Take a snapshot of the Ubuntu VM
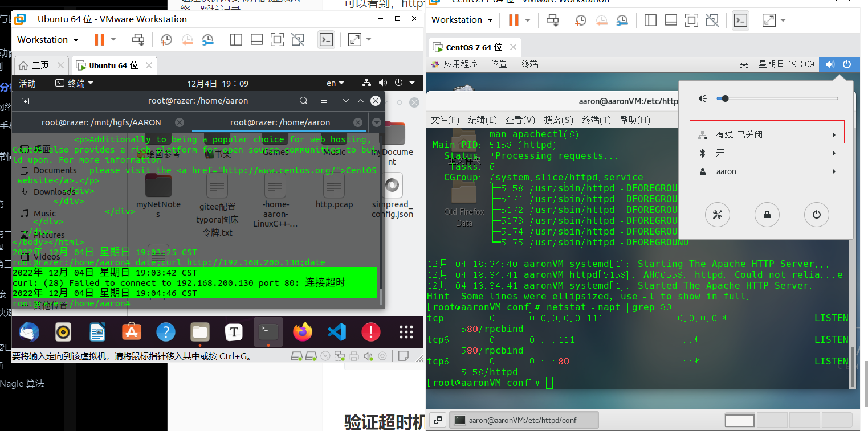 [x=166, y=39]
